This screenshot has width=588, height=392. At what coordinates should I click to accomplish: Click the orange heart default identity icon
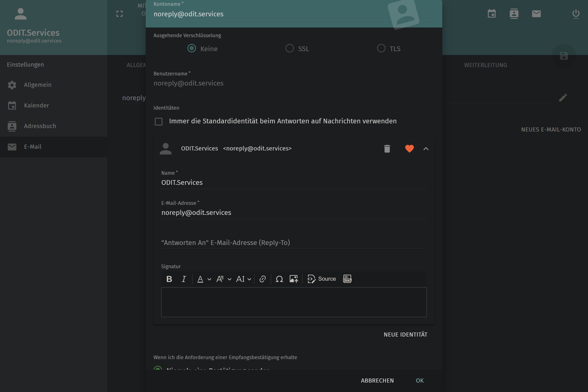[409, 149]
